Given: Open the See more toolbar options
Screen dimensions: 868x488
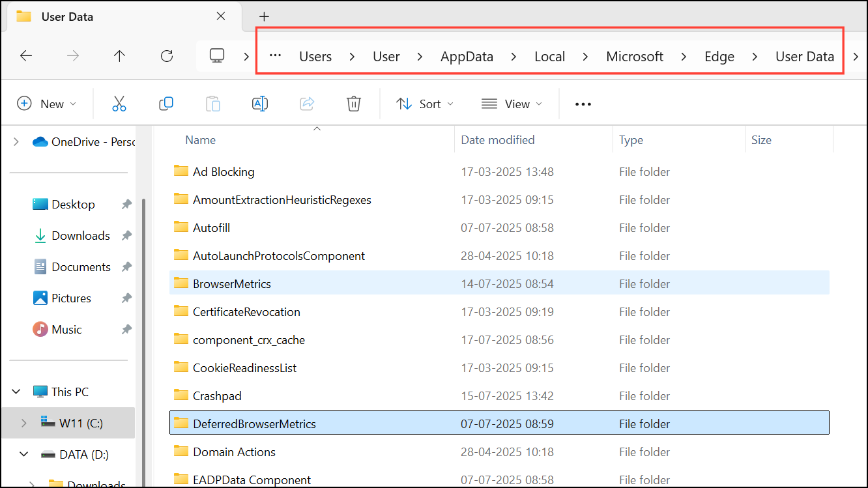Looking at the screenshot, I should click(x=583, y=104).
